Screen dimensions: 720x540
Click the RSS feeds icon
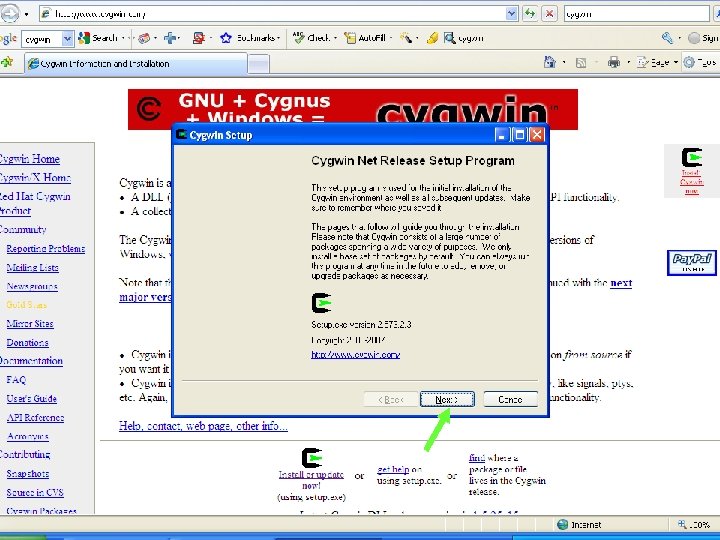point(581,62)
